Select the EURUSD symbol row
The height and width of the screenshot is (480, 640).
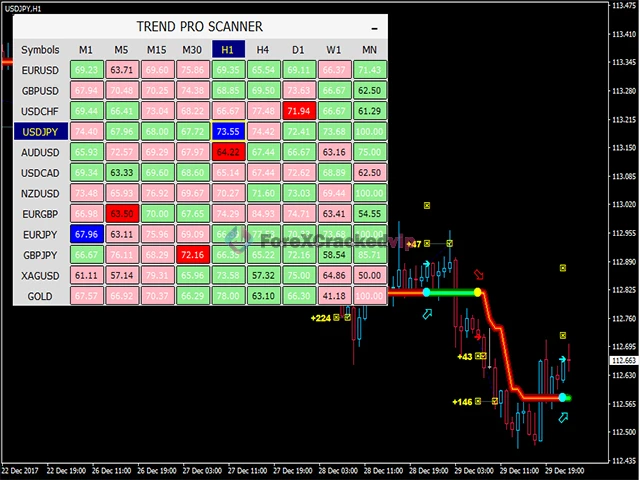(40, 70)
